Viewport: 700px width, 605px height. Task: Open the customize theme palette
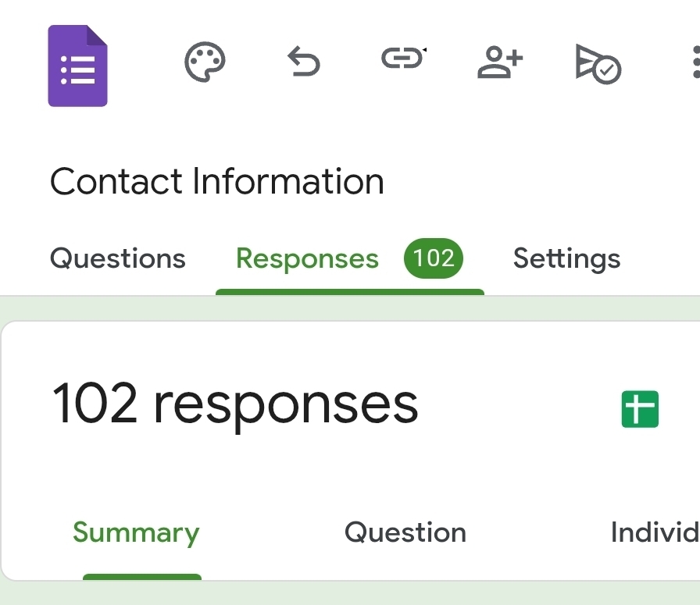click(x=205, y=62)
